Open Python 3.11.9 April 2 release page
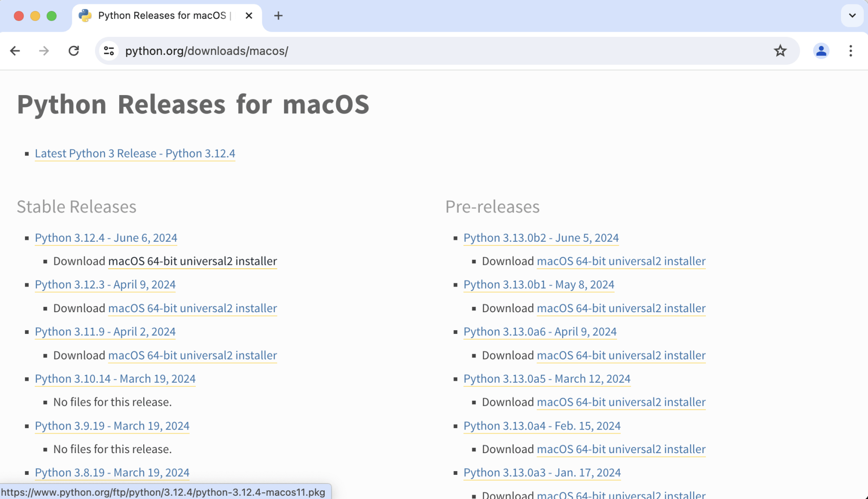 pyautogui.click(x=105, y=332)
